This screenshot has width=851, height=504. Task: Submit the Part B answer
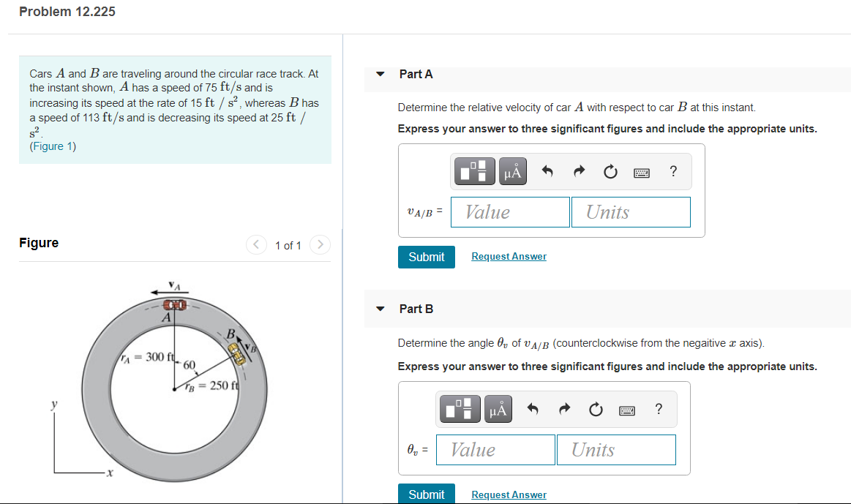coord(426,494)
